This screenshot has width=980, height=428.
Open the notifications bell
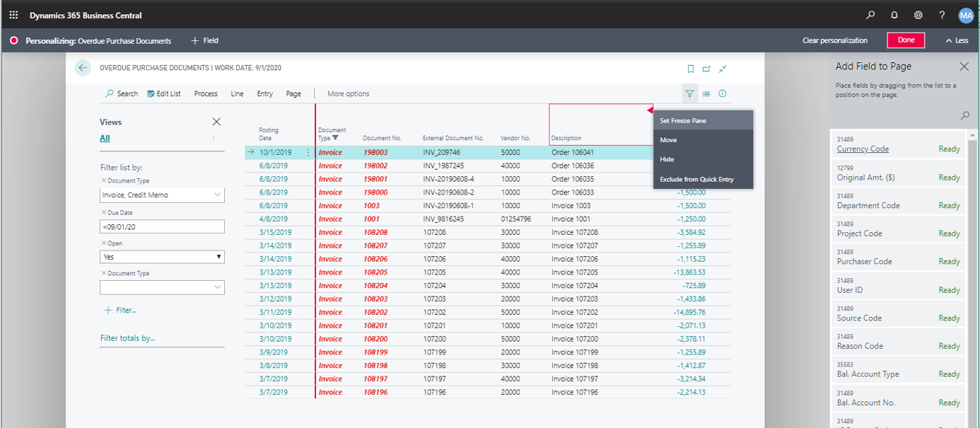tap(894, 15)
